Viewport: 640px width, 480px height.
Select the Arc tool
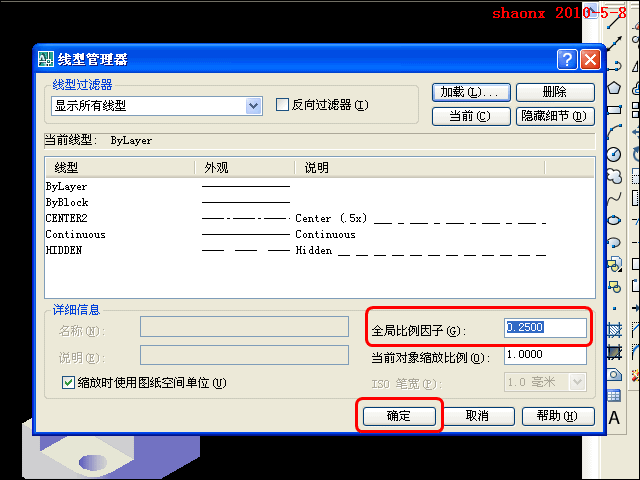pos(614,132)
